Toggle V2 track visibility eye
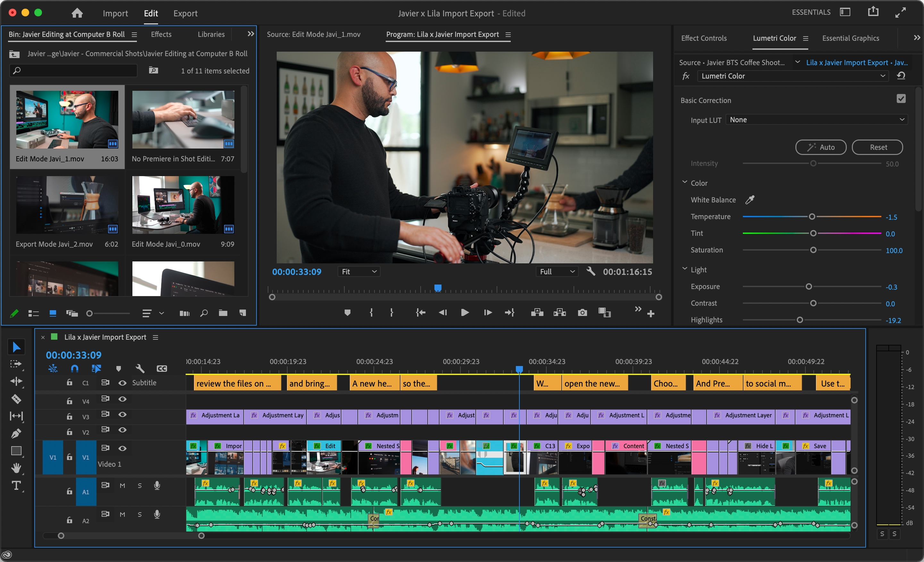This screenshot has width=924, height=562. pos(122,430)
